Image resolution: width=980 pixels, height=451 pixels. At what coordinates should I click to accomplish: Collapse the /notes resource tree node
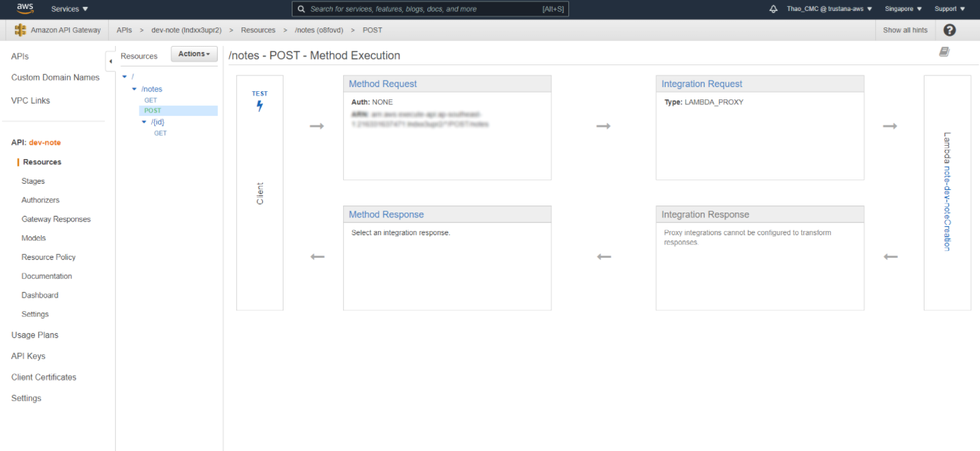[134, 89]
